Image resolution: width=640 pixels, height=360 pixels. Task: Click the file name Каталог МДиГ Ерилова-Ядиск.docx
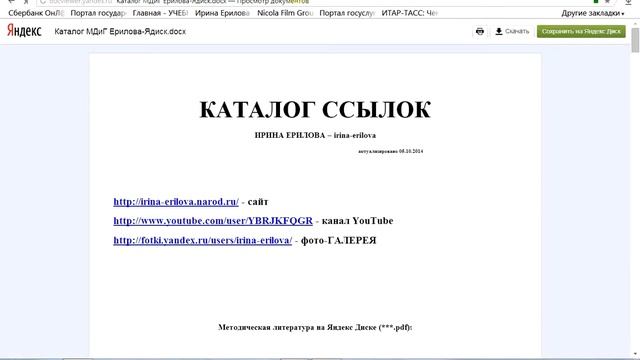(120, 31)
